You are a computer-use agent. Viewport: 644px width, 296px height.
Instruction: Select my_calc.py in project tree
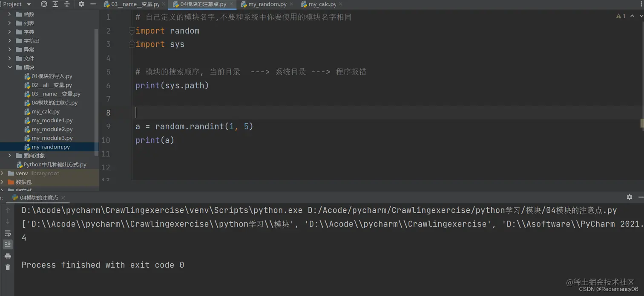pos(46,112)
